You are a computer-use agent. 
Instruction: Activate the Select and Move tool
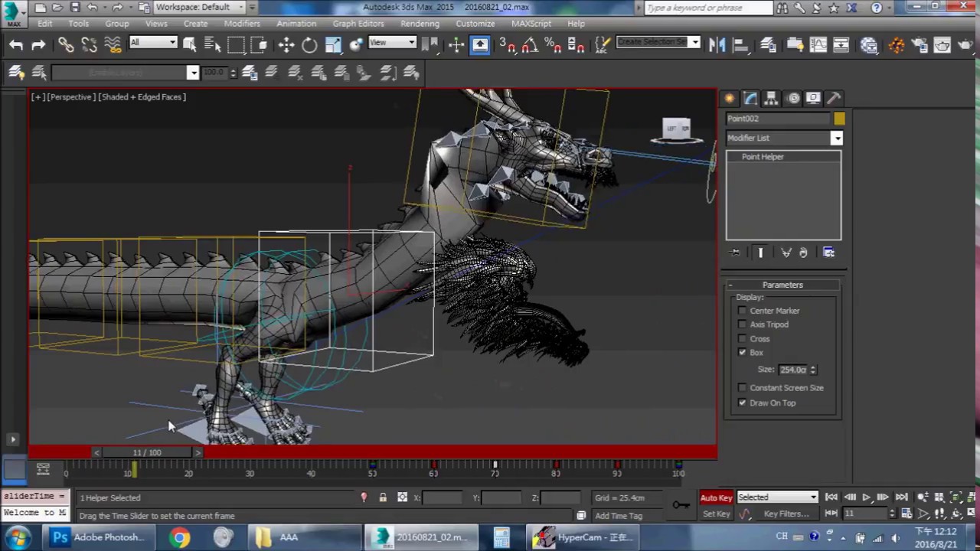(x=286, y=44)
